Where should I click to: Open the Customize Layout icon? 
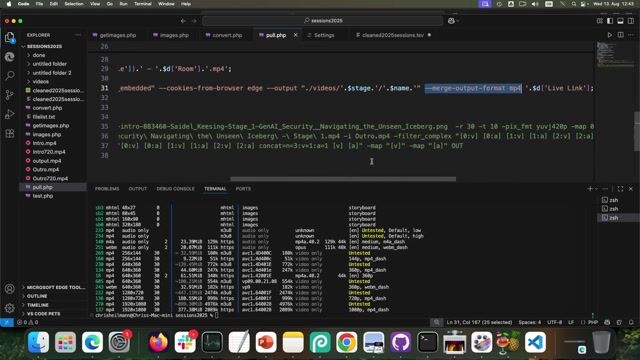tap(600, 21)
